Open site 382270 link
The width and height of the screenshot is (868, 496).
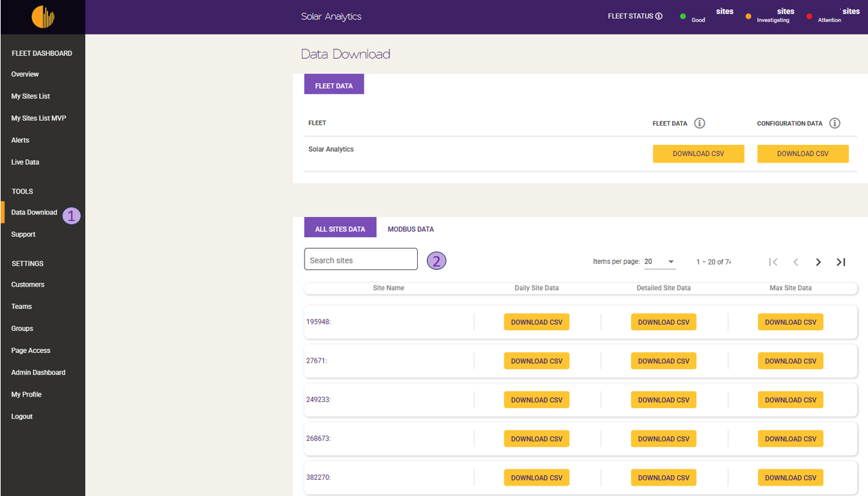point(318,478)
